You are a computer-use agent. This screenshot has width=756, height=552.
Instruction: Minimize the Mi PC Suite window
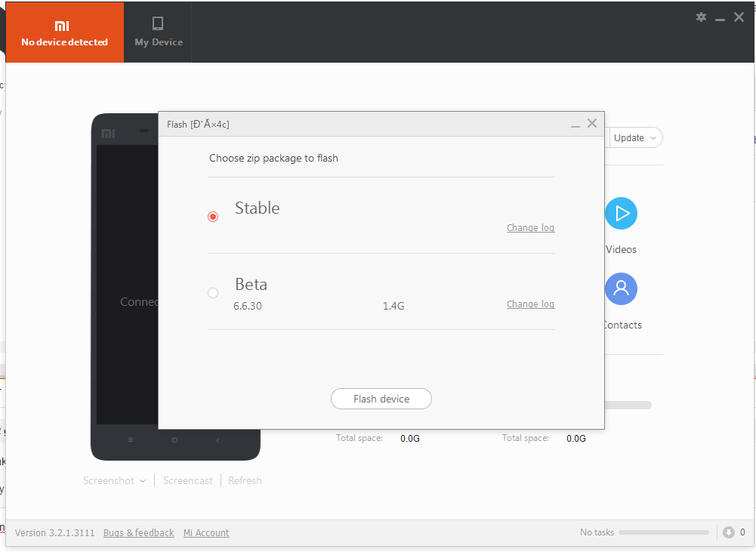(x=720, y=17)
